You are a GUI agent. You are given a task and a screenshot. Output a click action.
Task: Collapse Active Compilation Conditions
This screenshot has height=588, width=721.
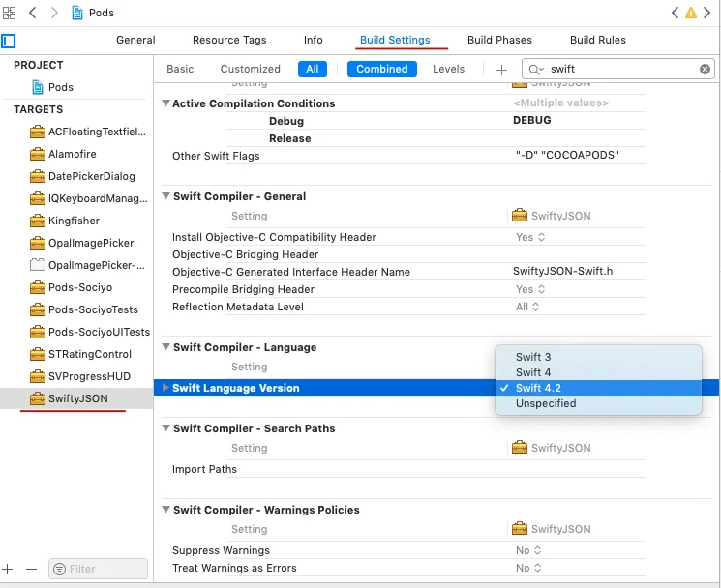coord(166,103)
